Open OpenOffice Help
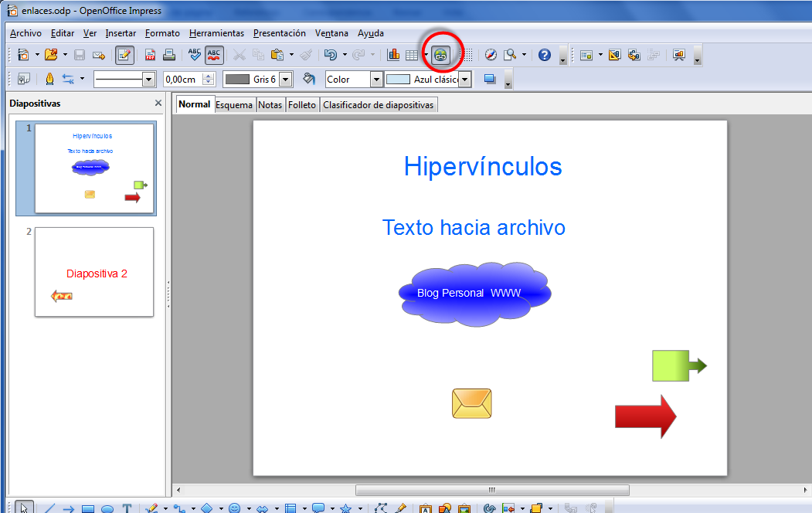 (x=544, y=55)
